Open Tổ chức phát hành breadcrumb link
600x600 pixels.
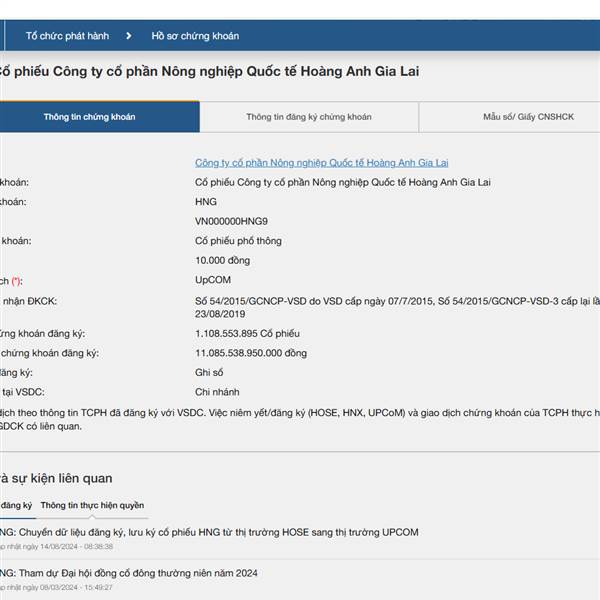pos(67,36)
